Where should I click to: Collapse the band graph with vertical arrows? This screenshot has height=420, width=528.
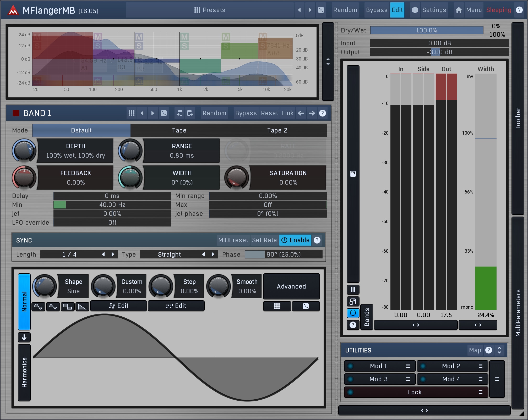point(328,62)
